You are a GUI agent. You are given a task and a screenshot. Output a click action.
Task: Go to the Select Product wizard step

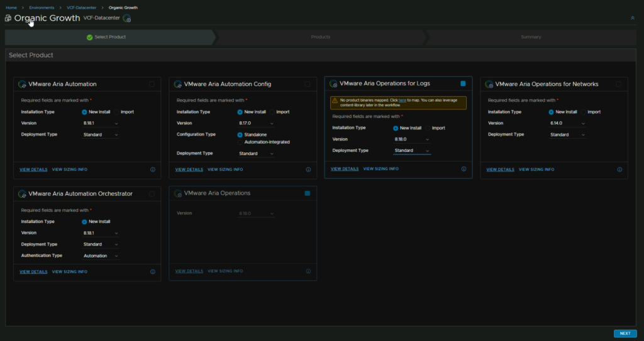[110, 37]
